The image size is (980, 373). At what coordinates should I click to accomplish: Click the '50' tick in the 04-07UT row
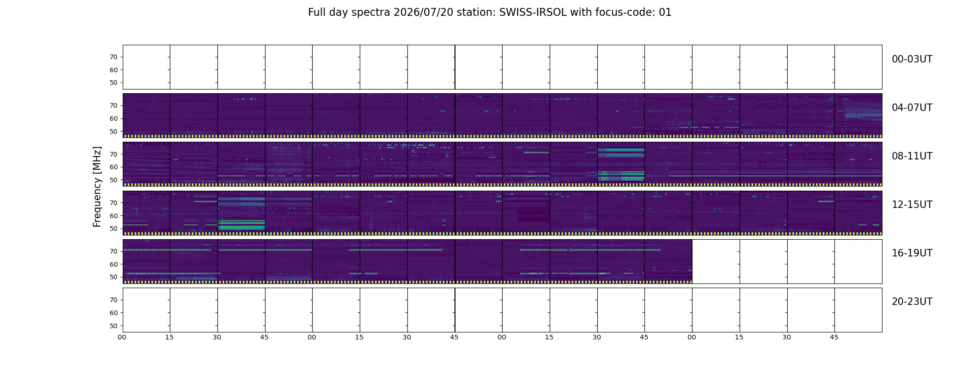(113, 131)
